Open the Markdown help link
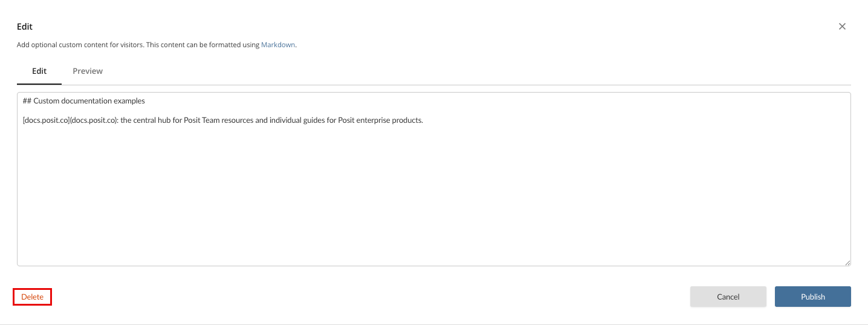868x325 pixels. (x=278, y=45)
